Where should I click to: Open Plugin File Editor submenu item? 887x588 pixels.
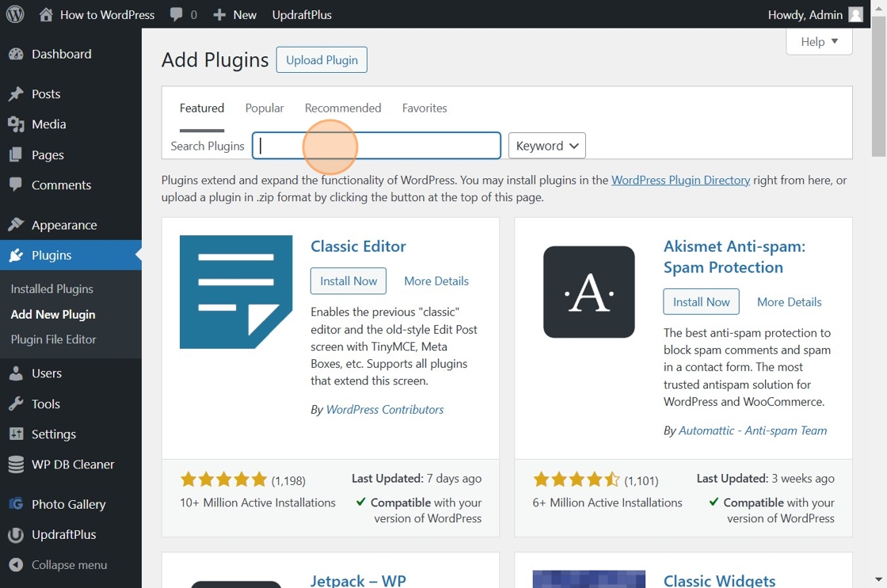[54, 340]
